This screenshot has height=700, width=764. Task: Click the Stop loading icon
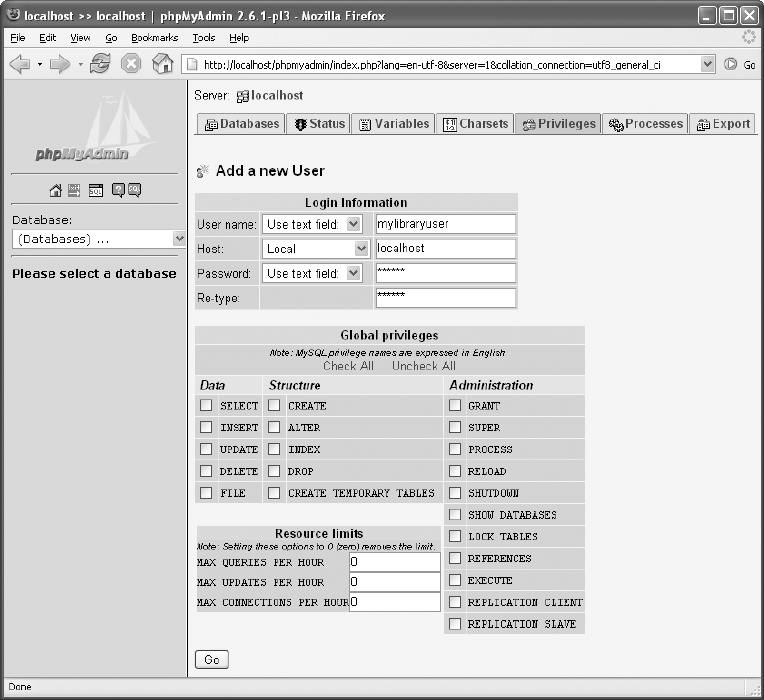[x=131, y=64]
